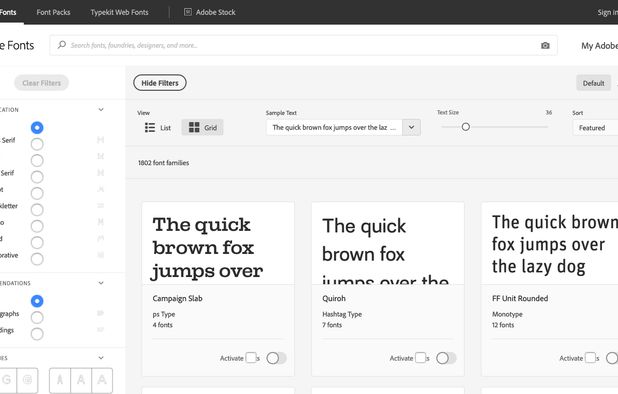Screen dimensions: 618x394
Task: Open the Sample Text dropdown arrow
Action: pos(411,128)
